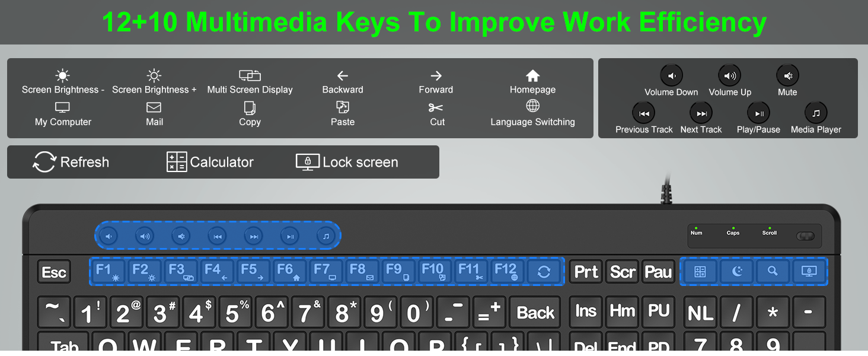Click the F3 key
Image resolution: width=868 pixels, height=356 pixels.
(181, 272)
